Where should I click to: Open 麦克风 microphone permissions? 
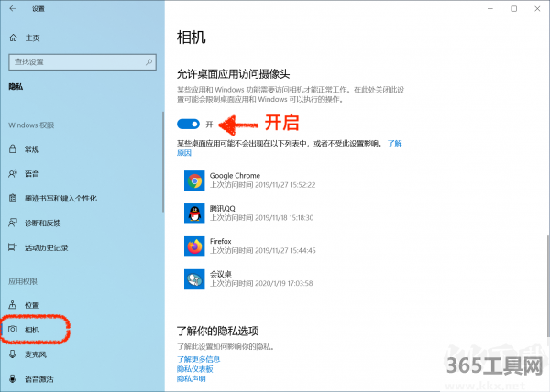[x=36, y=354]
